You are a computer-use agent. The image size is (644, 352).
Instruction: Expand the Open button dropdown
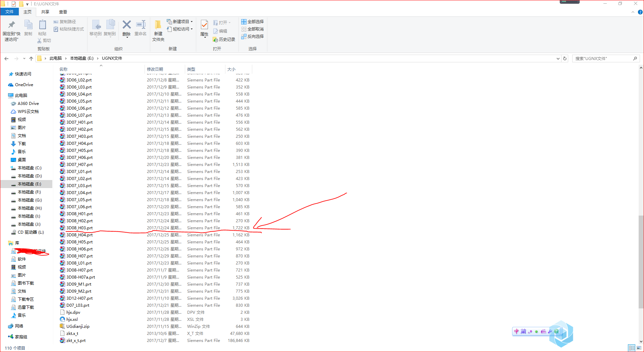(229, 23)
